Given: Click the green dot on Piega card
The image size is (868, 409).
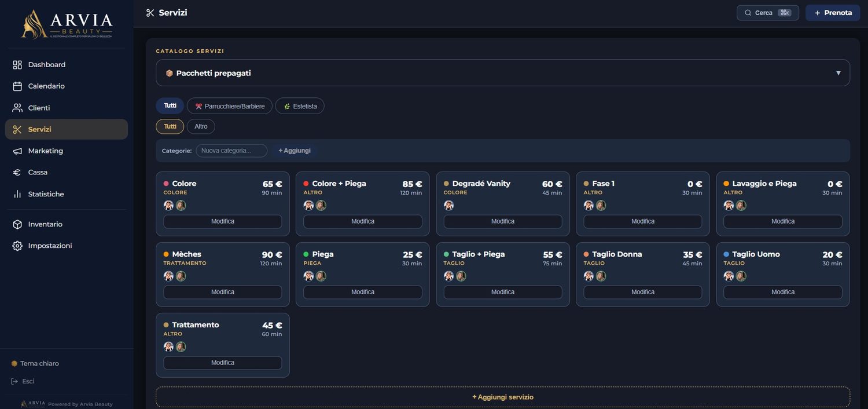Looking at the screenshot, I should pos(306,254).
